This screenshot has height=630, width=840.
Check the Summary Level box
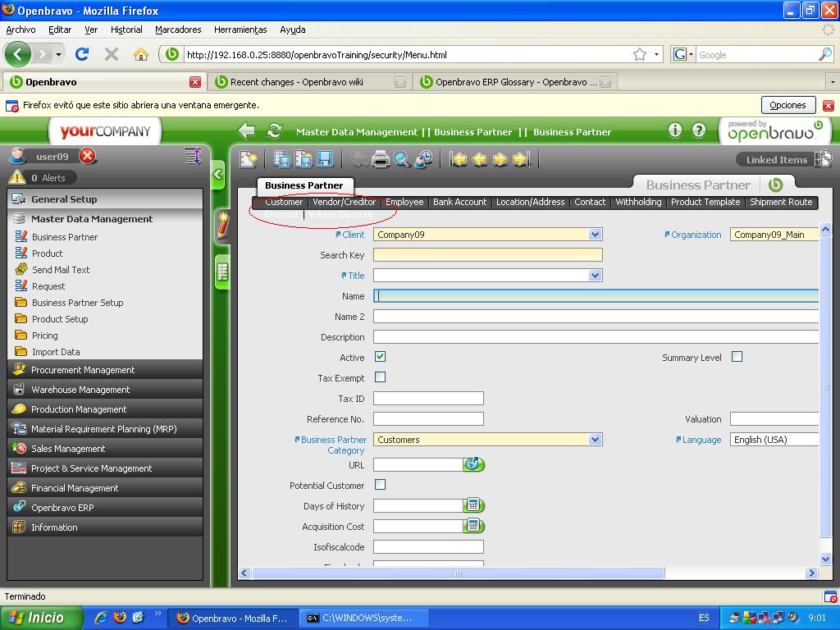tap(737, 357)
